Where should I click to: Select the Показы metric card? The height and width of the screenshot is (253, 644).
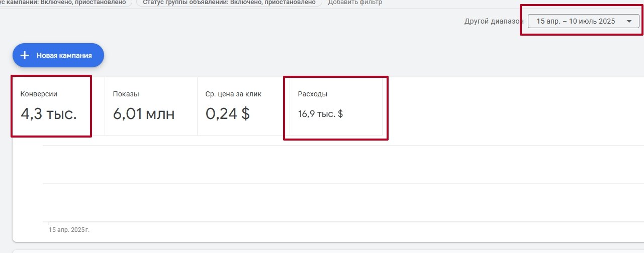click(x=151, y=106)
